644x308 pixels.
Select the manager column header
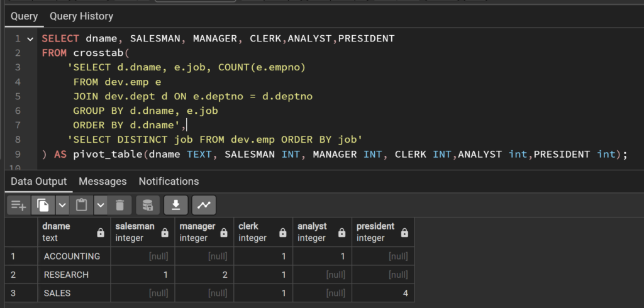coord(204,232)
